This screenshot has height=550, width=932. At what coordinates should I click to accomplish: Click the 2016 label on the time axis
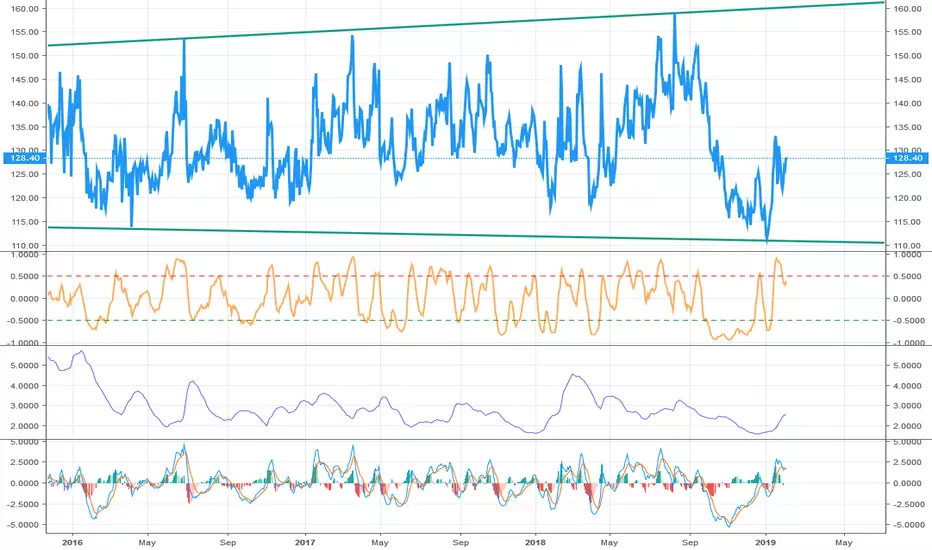point(72,542)
